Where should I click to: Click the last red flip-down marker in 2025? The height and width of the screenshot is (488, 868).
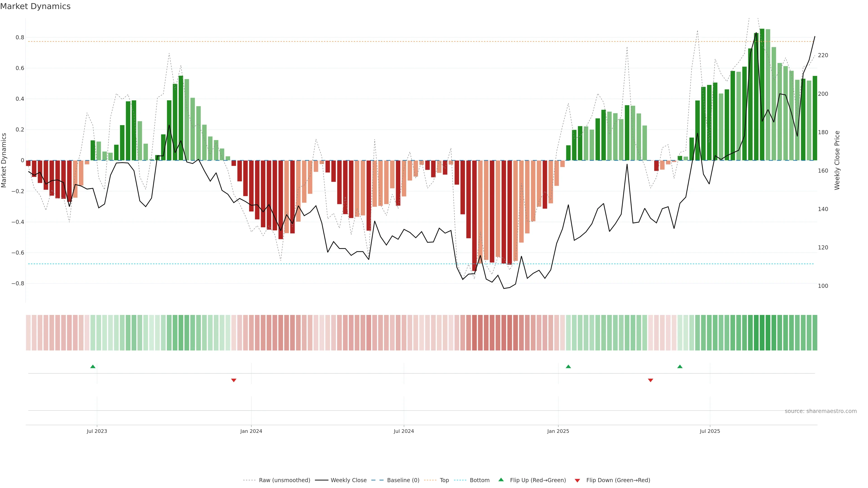tap(650, 380)
